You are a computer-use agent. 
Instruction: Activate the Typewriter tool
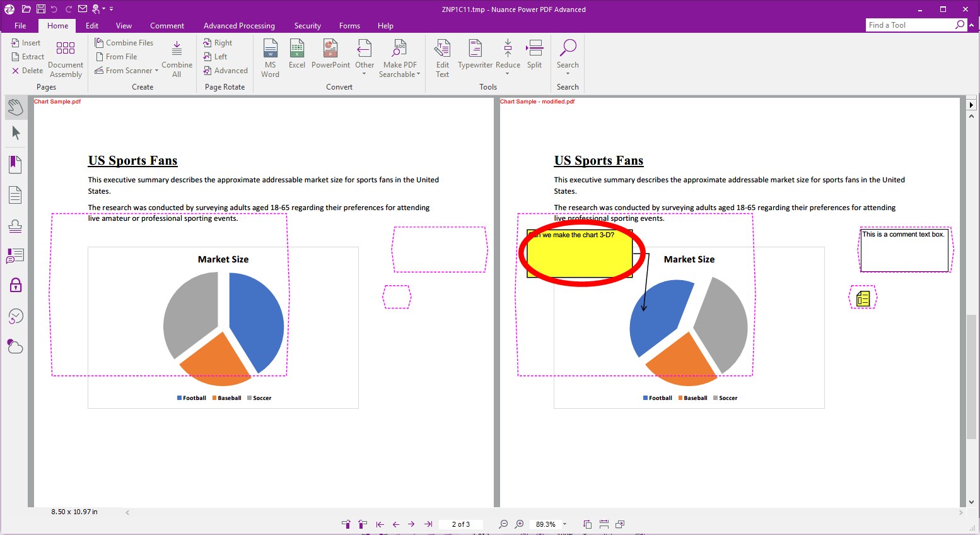coord(474,56)
